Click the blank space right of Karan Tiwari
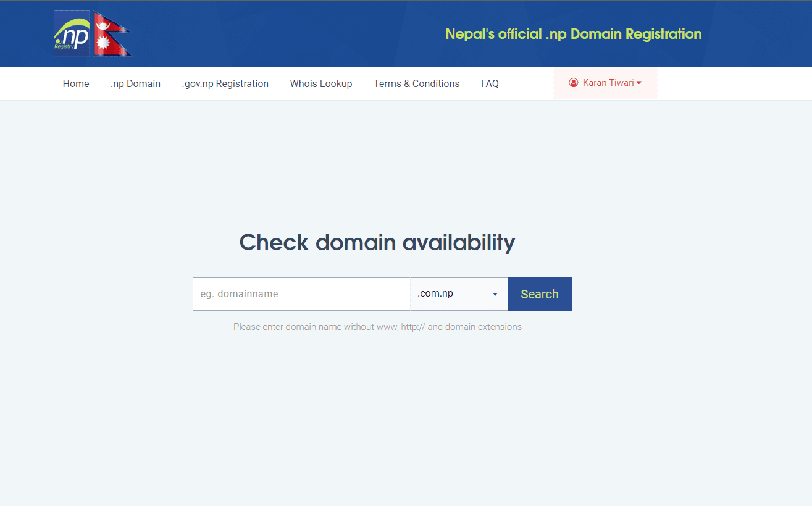Screen dimensions: 812x506 click(x=729, y=83)
